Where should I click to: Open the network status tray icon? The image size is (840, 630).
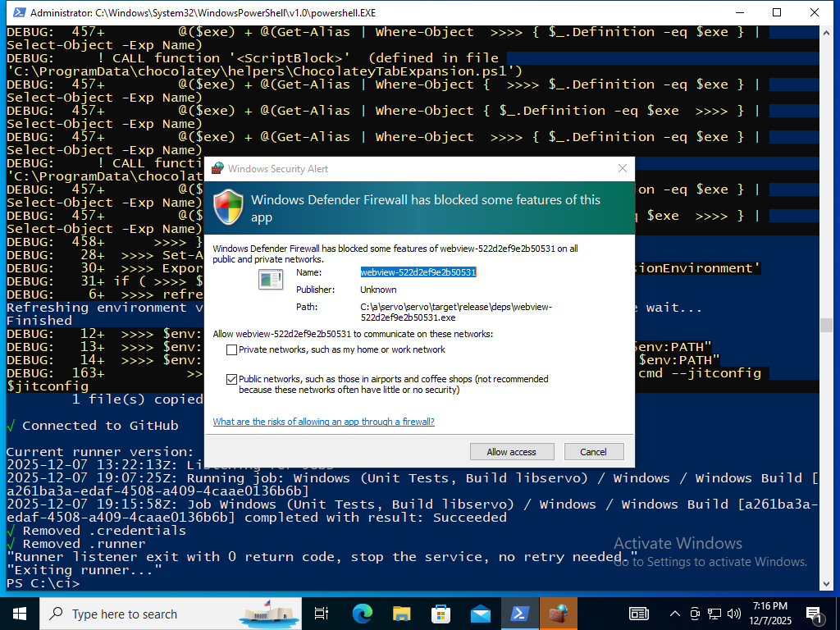[714, 614]
